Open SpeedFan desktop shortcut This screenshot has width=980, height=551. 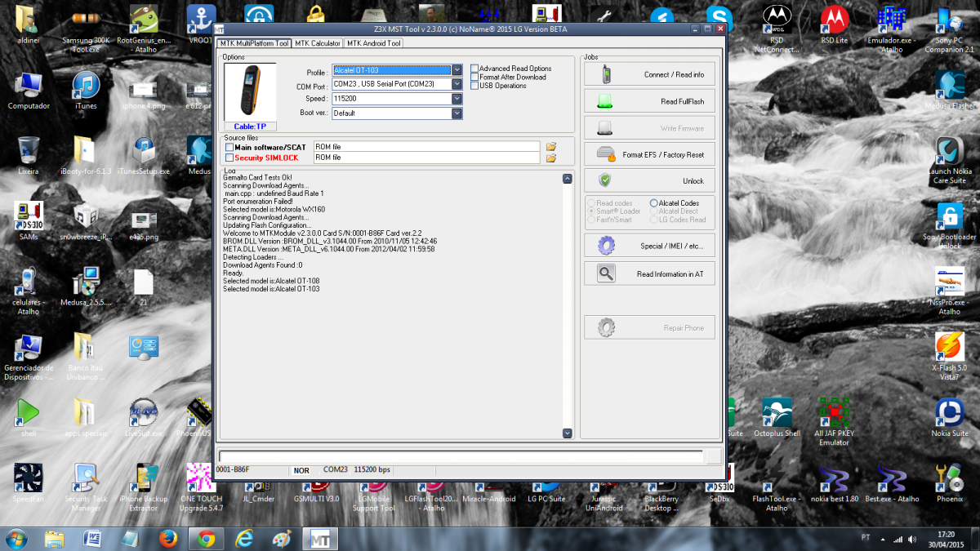[x=29, y=483]
